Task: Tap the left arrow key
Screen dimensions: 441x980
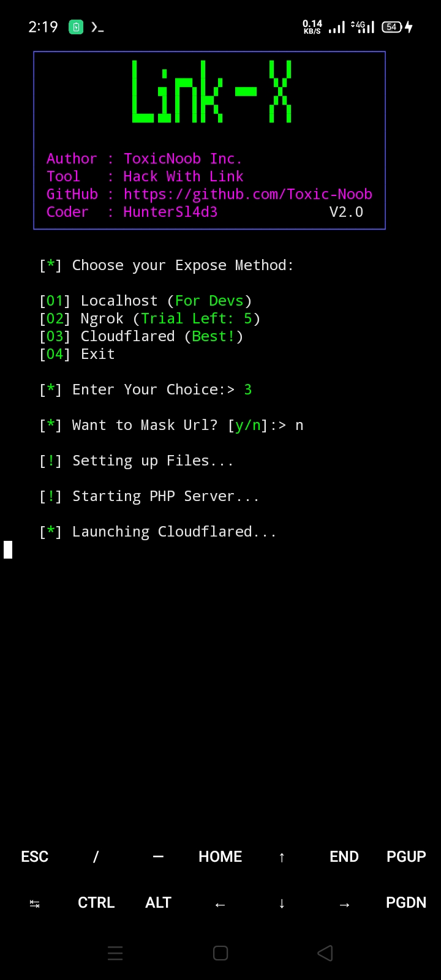Action: (221, 904)
